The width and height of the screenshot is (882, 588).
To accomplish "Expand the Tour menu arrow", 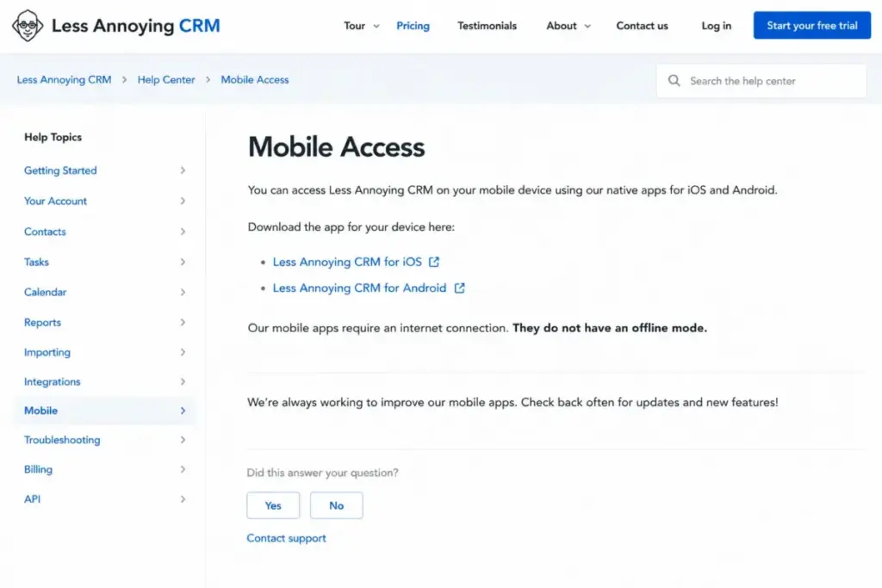I will tap(376, 26).
